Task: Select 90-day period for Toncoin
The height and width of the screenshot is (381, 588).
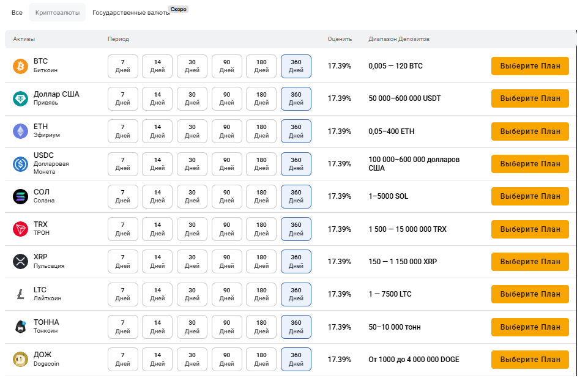Action: (x=227, y=327)
